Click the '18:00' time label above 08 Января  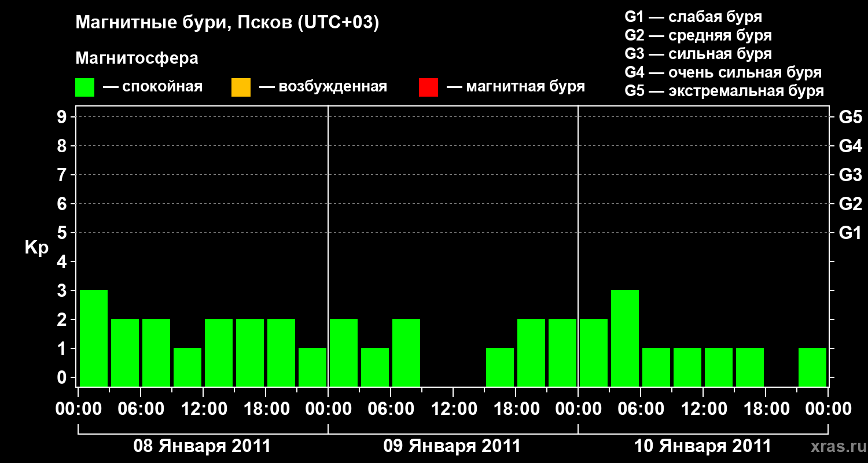266,409
